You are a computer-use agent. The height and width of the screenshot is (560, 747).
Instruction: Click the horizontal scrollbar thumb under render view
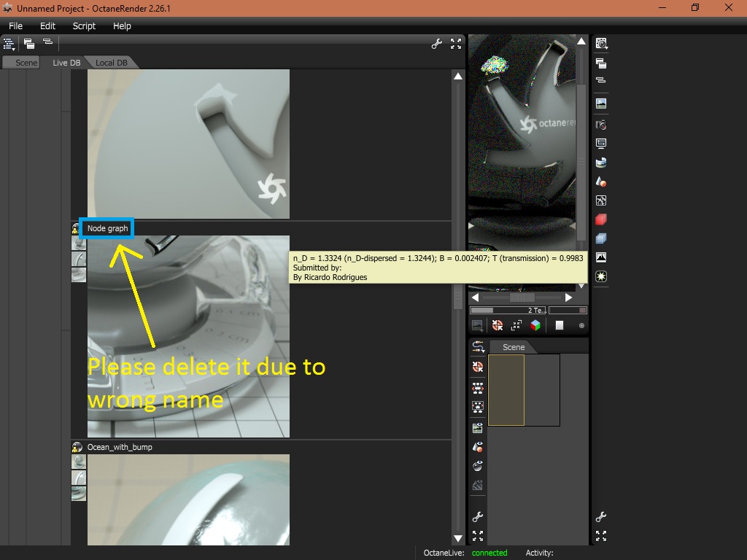(522, 297)
